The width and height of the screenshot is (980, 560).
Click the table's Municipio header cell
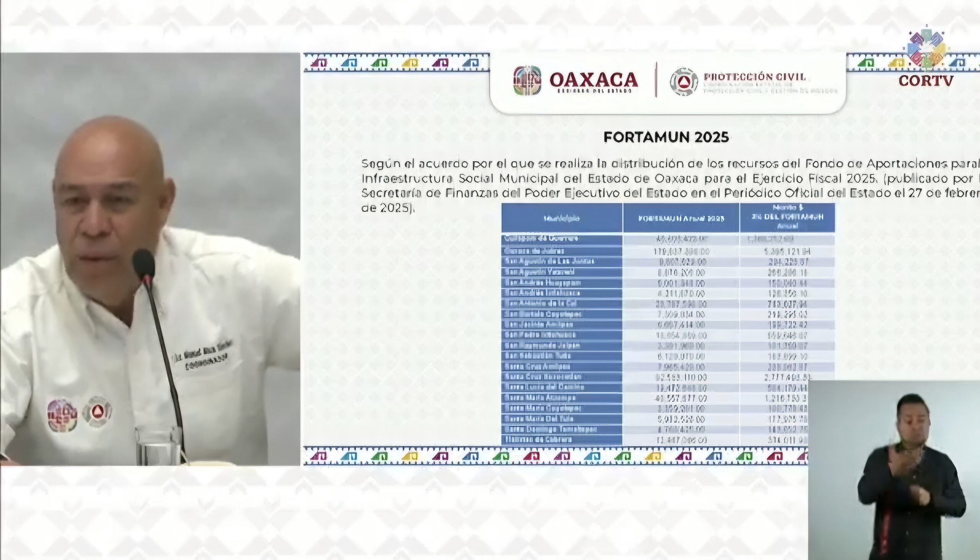(x=562, y=218)
